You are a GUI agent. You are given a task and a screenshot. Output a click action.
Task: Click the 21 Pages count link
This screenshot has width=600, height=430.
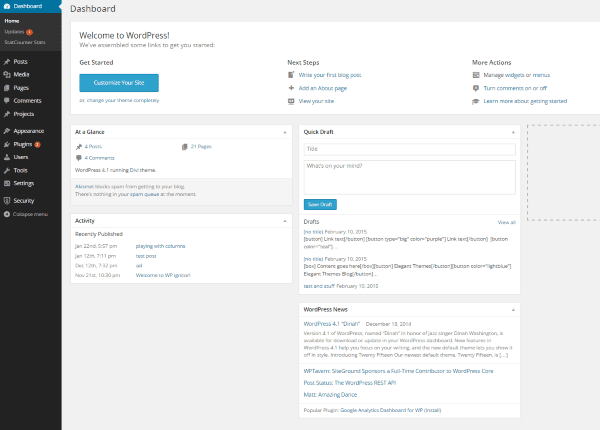(201, 147)
